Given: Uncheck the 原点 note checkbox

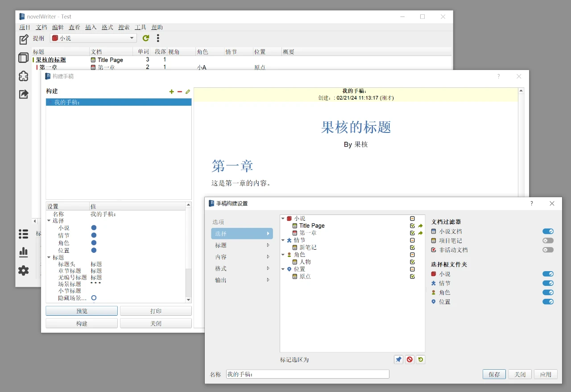Looking at the screenshot, I should point(412,276).
